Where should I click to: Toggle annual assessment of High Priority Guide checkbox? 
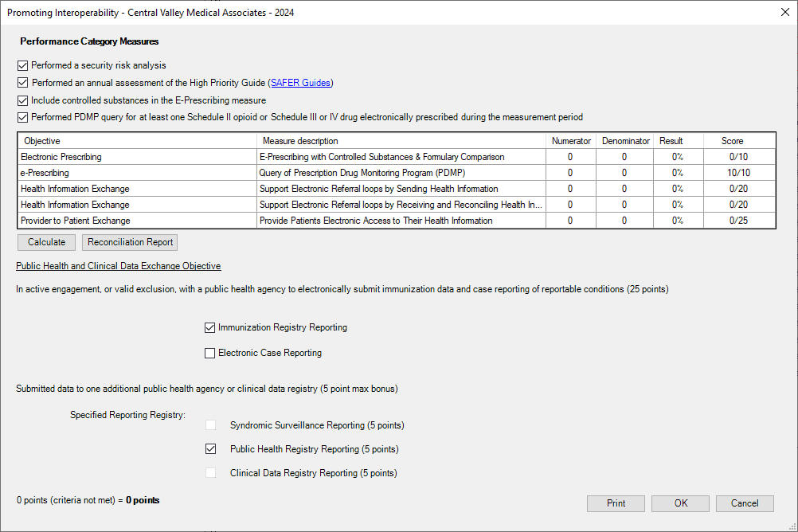[x=22, y=83]
